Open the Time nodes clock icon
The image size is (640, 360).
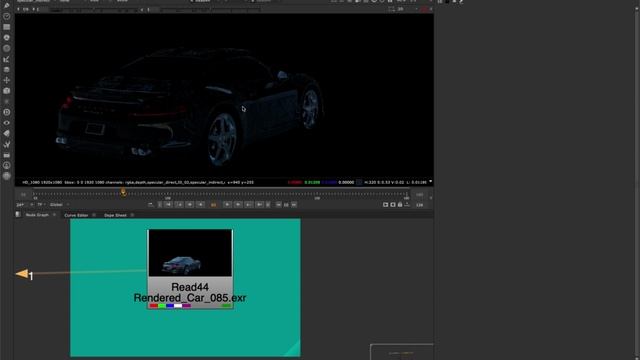tap(7, 16)
